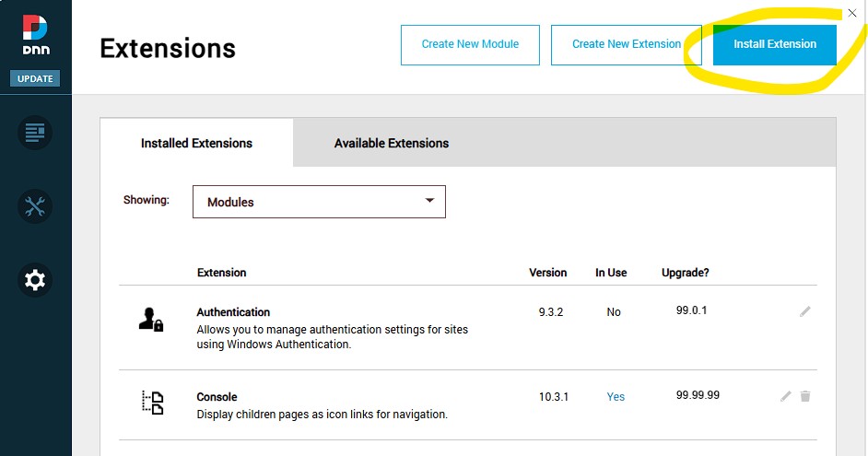The image size is (868, 456).
Task: Click the Console extension name
Action: 217,397
